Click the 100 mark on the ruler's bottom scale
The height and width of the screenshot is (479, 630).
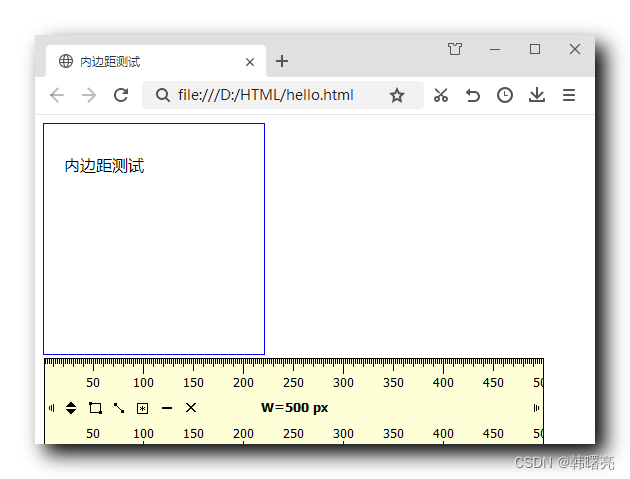coord(143,434)
